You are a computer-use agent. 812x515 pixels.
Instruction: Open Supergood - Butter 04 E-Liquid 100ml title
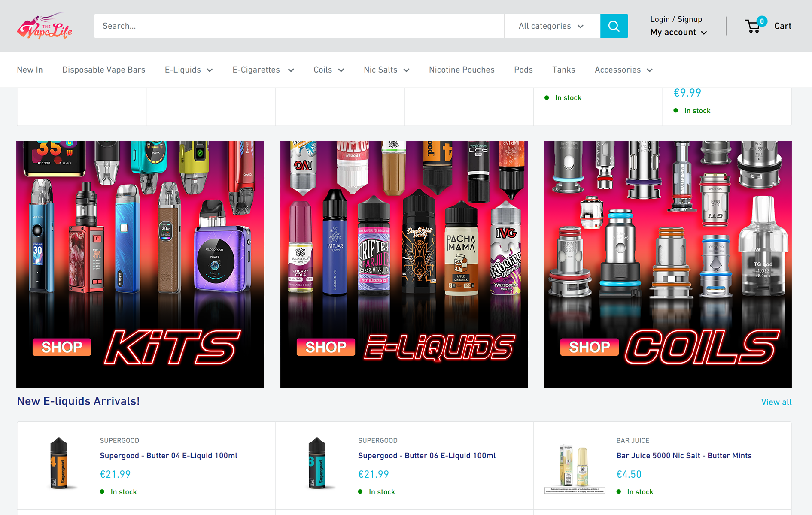click(168, 456)
